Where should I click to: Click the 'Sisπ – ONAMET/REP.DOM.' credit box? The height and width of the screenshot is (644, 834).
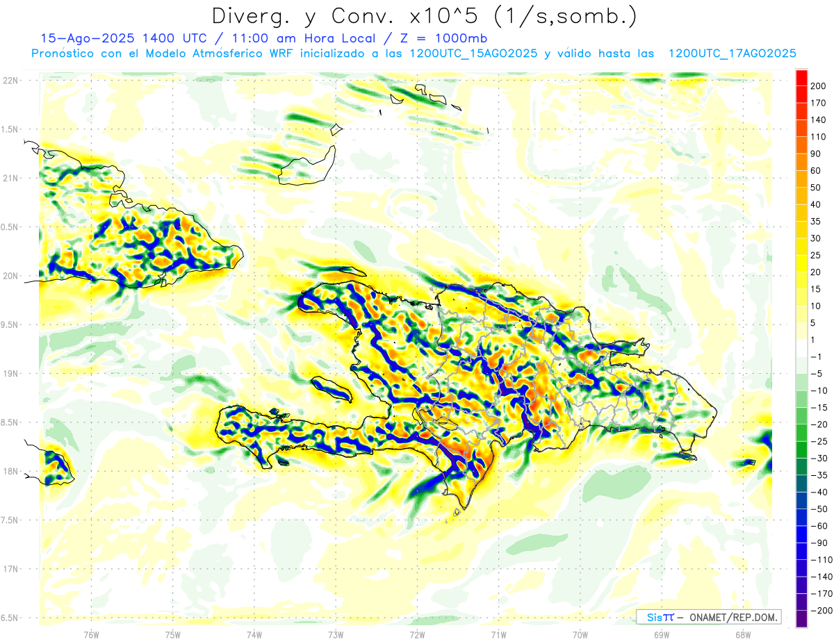coord(709,617)
